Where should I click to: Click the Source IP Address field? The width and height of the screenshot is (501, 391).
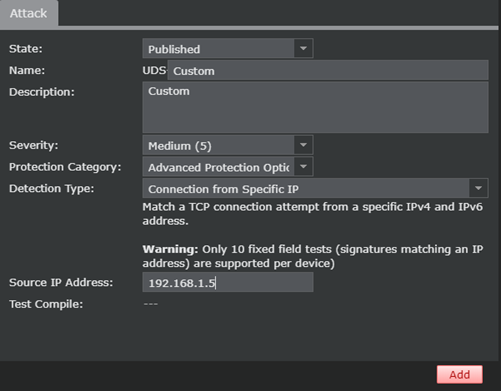click(228, 283)
